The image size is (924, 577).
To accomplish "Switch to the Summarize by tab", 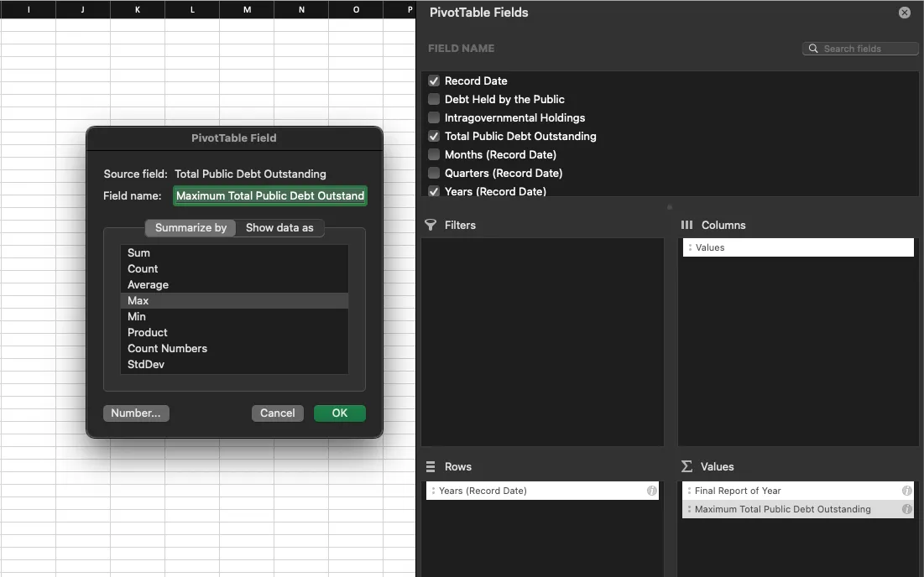I will pyautogui.click(x=190, y=227).
